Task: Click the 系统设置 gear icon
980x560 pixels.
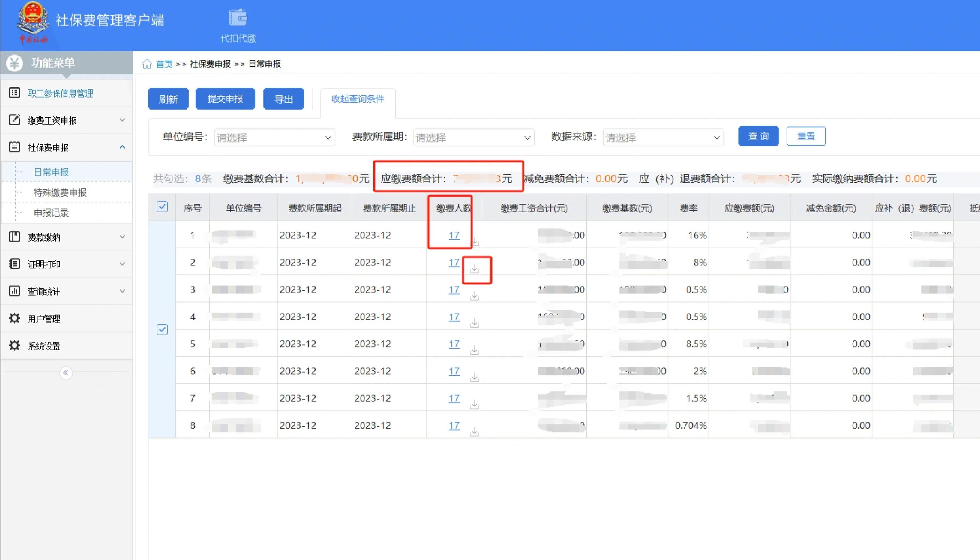Action: (15, 345)
